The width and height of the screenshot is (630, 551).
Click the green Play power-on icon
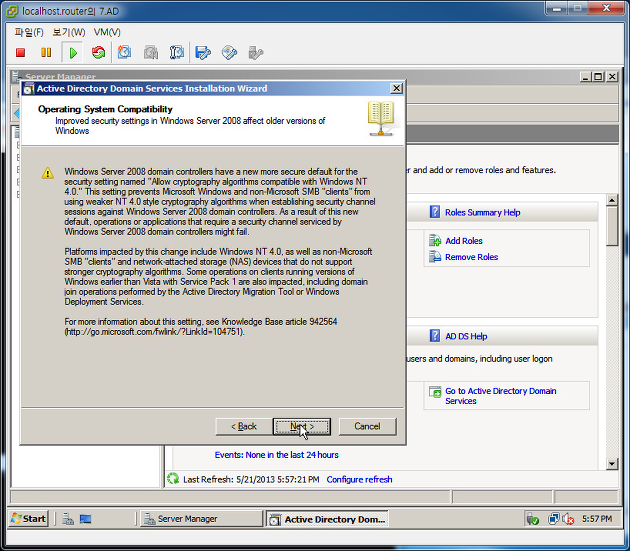click(x=73, y=53)
